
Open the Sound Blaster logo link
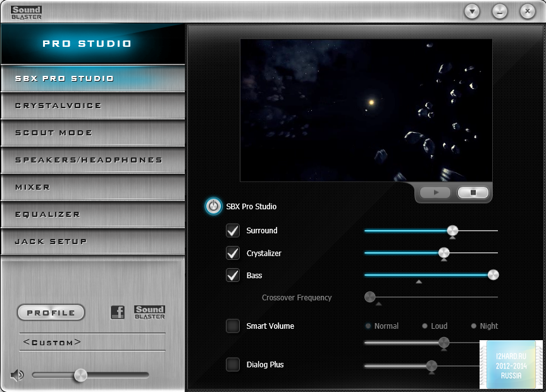[x=149, y=312]
